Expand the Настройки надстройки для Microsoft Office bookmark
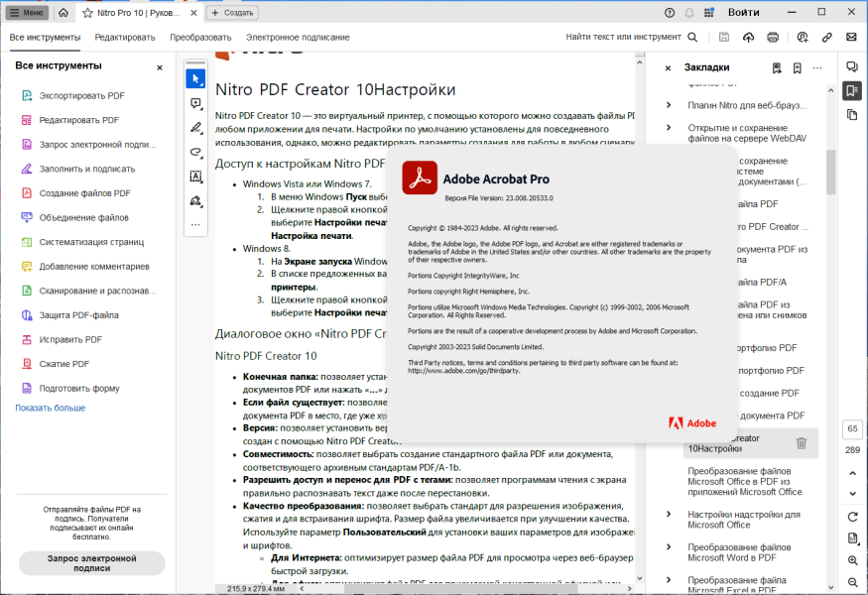The width and height of the screenshot is (868, 595). click(669, 515)
